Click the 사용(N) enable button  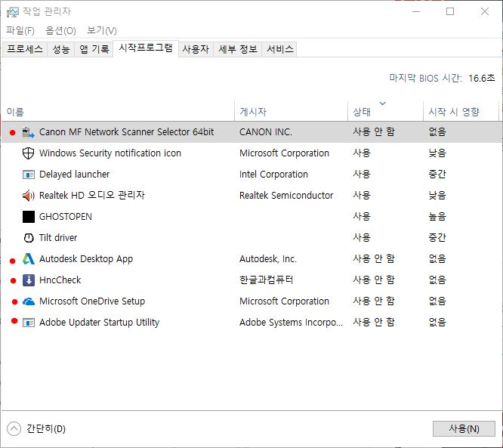coord(464,429)
